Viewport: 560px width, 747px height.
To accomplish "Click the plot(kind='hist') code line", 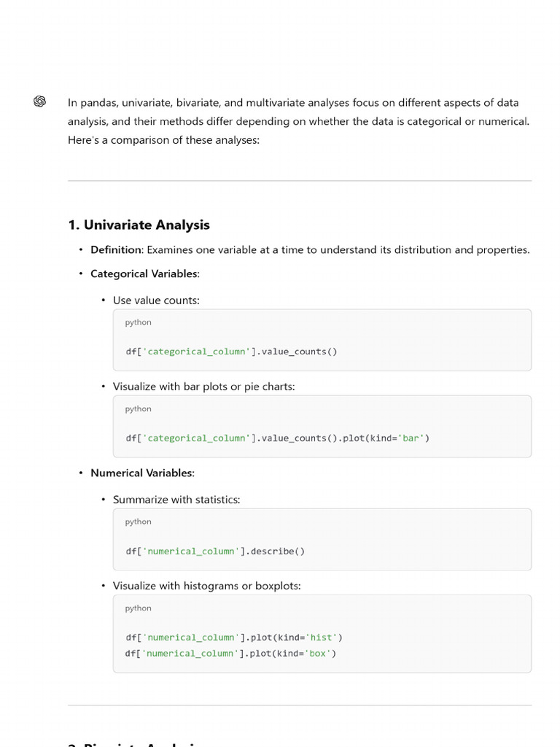I will coord(233,638).
